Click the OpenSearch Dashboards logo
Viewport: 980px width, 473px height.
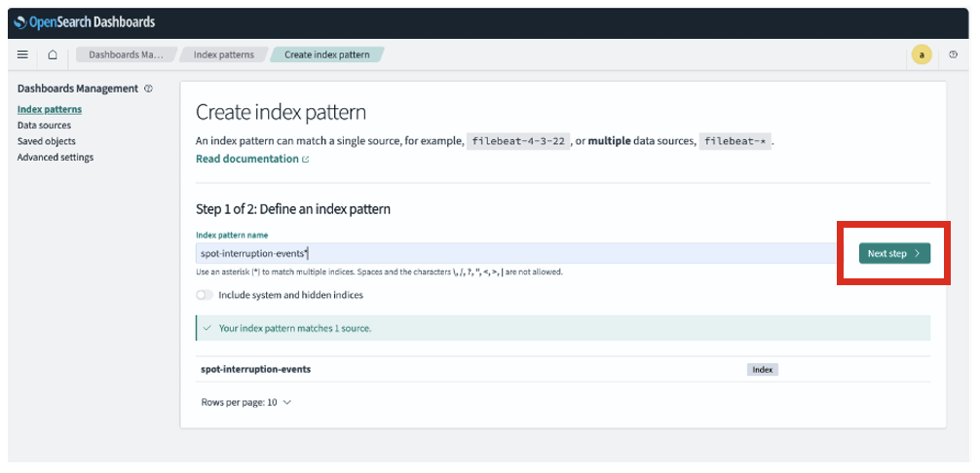85,22
